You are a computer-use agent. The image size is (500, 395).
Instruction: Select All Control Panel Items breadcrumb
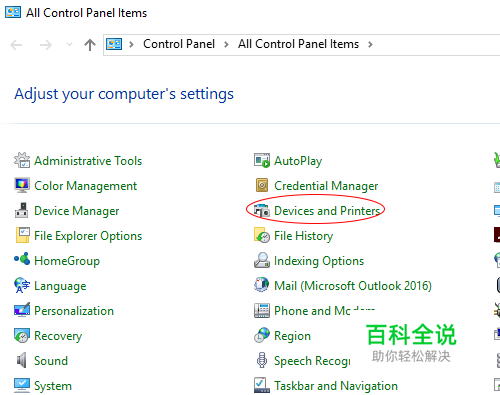(298, 44)
